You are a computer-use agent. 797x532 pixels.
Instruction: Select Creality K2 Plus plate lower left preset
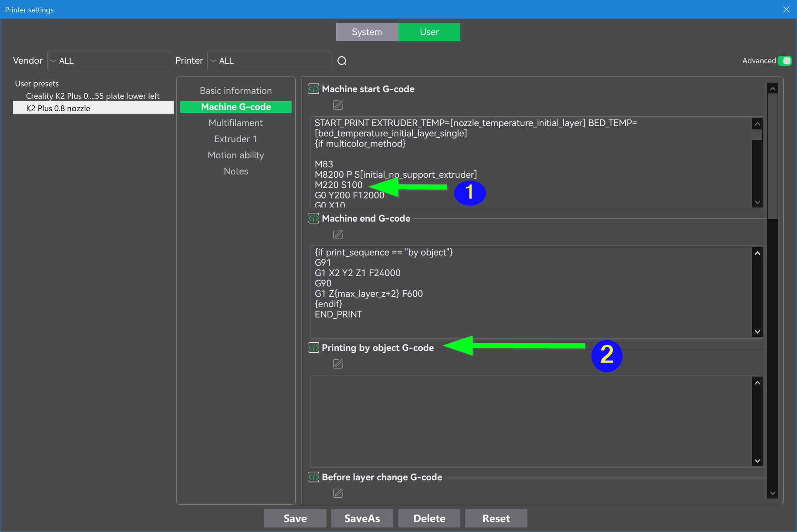point(93,96)
